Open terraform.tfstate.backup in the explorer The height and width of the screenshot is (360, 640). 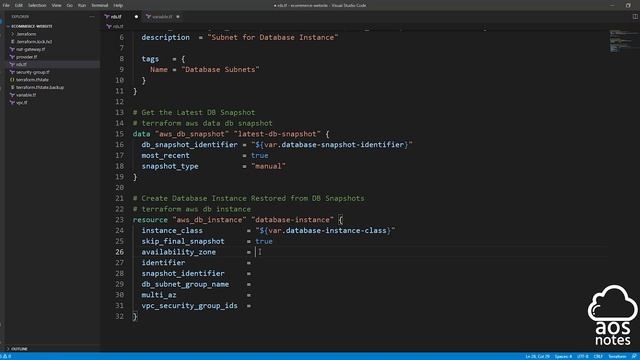coord(40,87)
